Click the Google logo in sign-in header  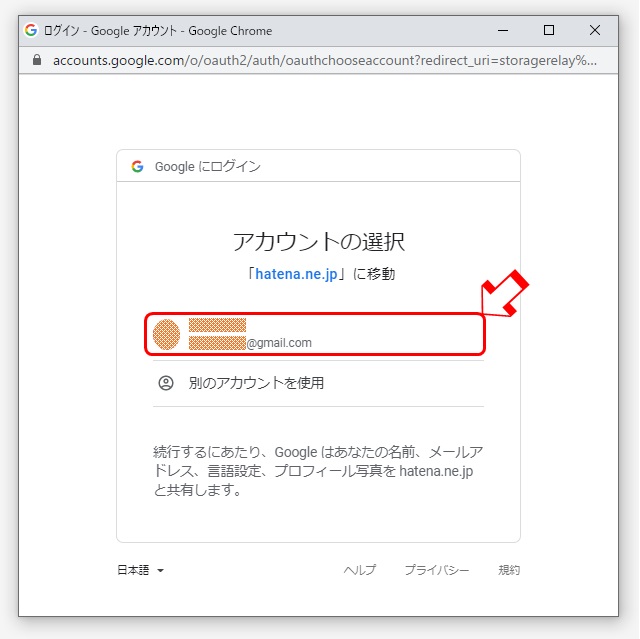click(x=137, y=166)
